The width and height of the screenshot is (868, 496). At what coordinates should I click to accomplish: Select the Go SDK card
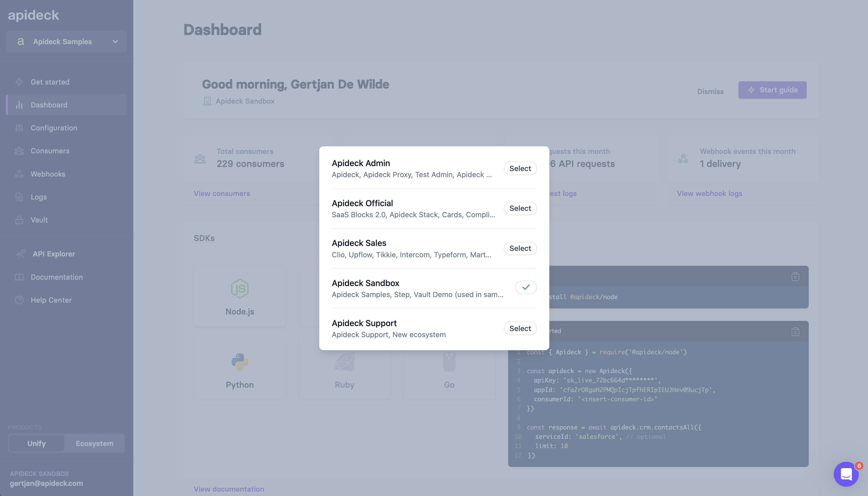click(x=449, y=369)
